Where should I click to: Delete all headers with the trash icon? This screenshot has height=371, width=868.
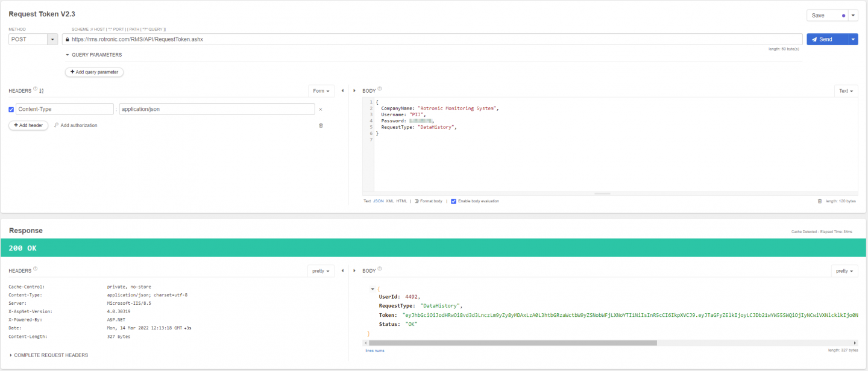point(321,125)
